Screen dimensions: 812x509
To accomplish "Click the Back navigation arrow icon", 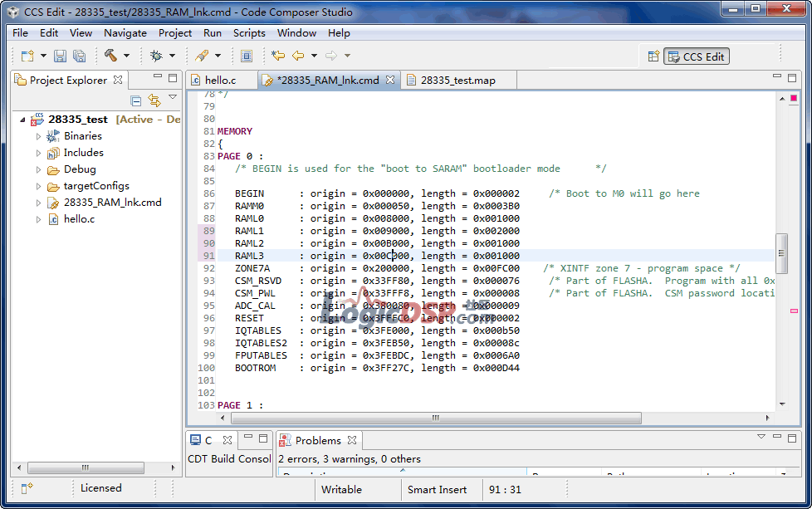I will (298, 56).
